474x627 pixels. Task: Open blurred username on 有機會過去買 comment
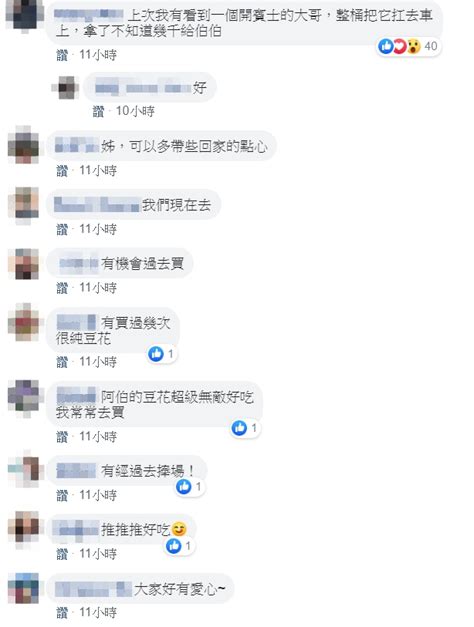click(x=78, y=264)
